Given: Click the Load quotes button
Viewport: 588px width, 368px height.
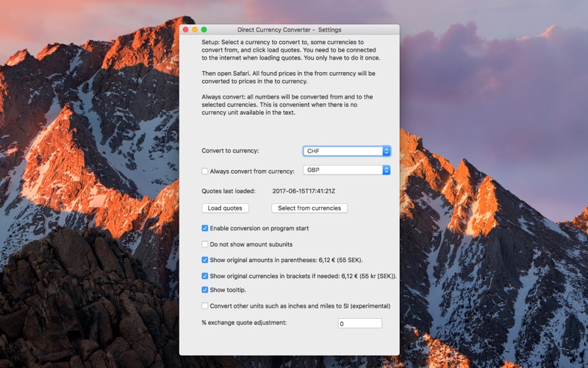Looking at the screenshot, I should coord(225,208).
